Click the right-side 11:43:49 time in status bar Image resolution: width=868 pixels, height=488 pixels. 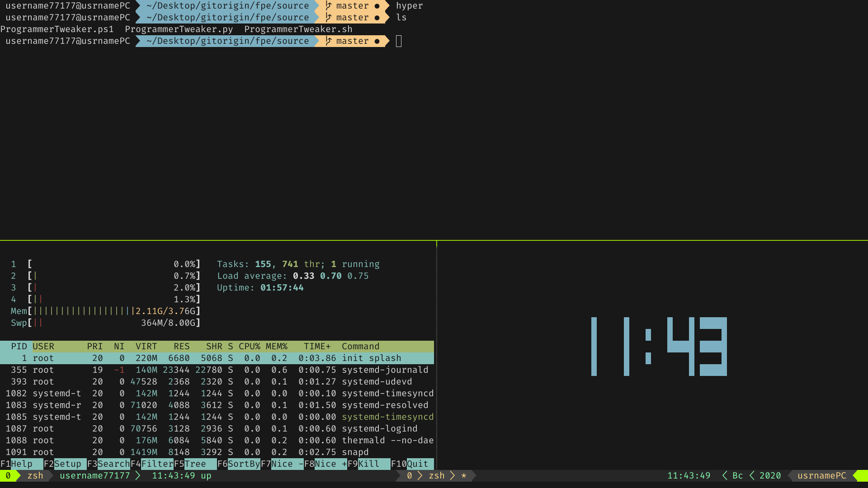tap(689, 476)
